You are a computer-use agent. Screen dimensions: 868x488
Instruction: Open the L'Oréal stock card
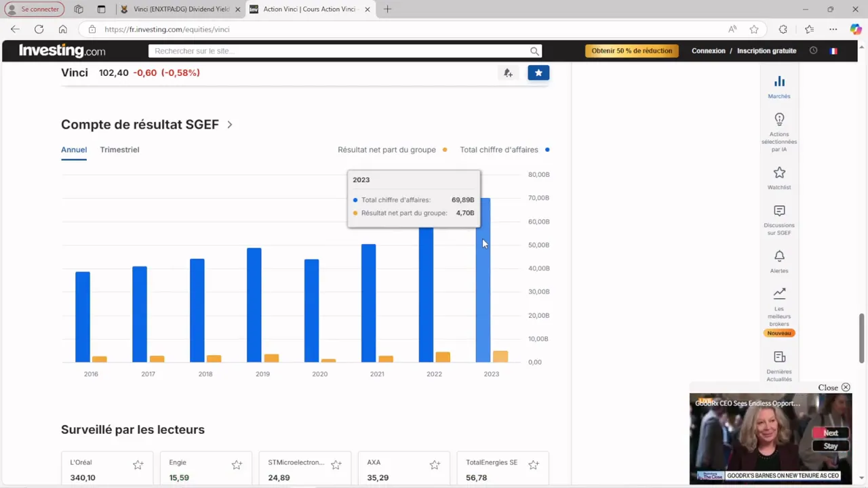click(107, 469)
